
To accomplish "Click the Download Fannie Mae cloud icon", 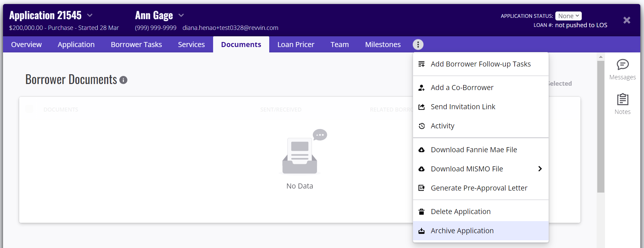I will click(x=421, y=150).
